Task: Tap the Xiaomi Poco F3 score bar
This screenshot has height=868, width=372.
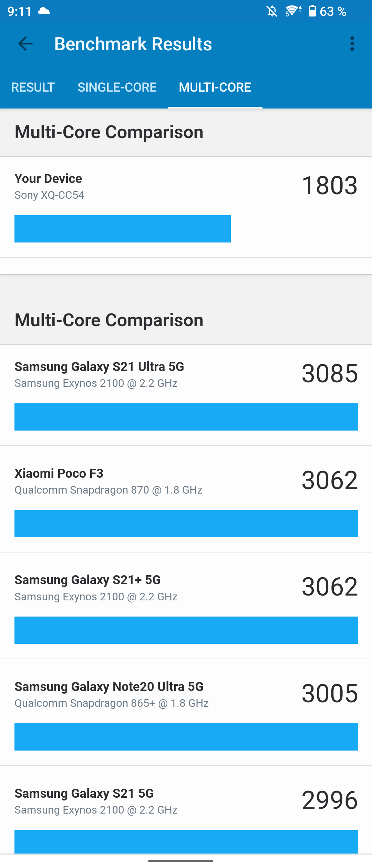Action: (x=186, y=524)
